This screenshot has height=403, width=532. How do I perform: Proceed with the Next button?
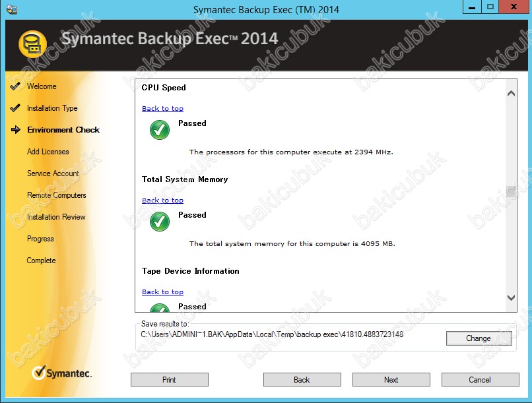click(391, 380)
